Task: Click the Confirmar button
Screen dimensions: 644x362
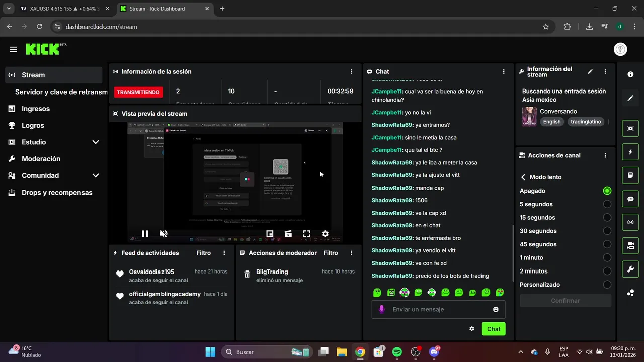Action: point(566,301)
